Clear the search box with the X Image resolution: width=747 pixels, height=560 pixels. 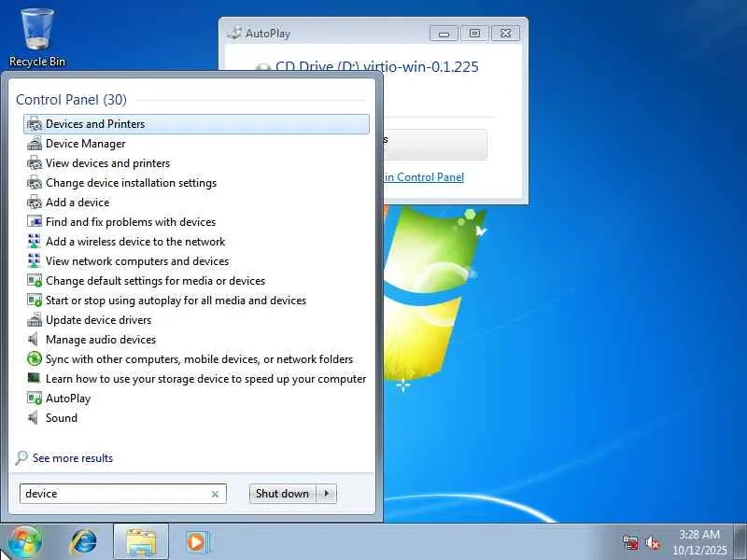coord(215,495)
